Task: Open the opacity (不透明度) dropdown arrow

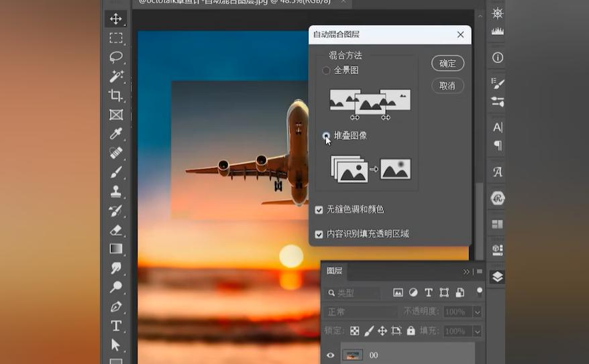Action: click(477, 312)
